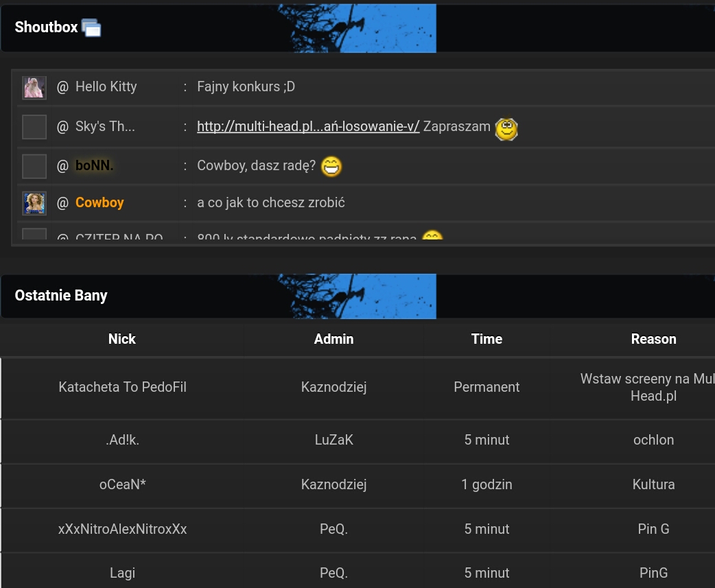Click the Time column header
This screenshot has width=715, height=588.
[x=487, y=339]
